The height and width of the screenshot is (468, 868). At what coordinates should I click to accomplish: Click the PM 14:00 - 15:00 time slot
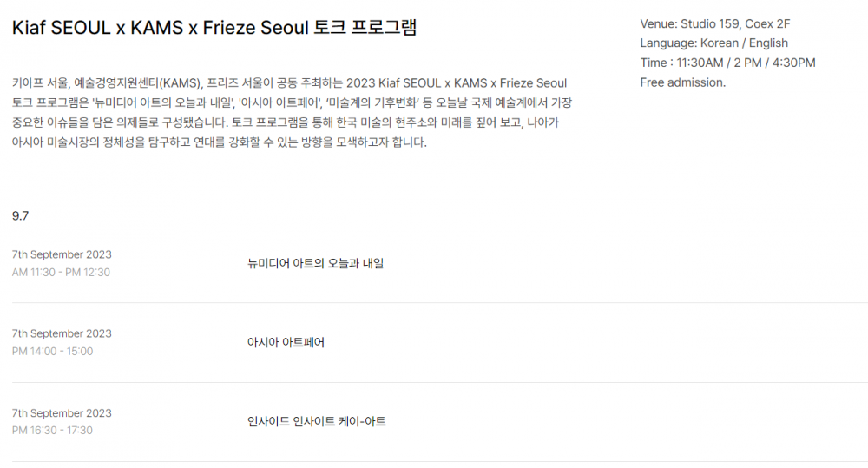(53, 351)
